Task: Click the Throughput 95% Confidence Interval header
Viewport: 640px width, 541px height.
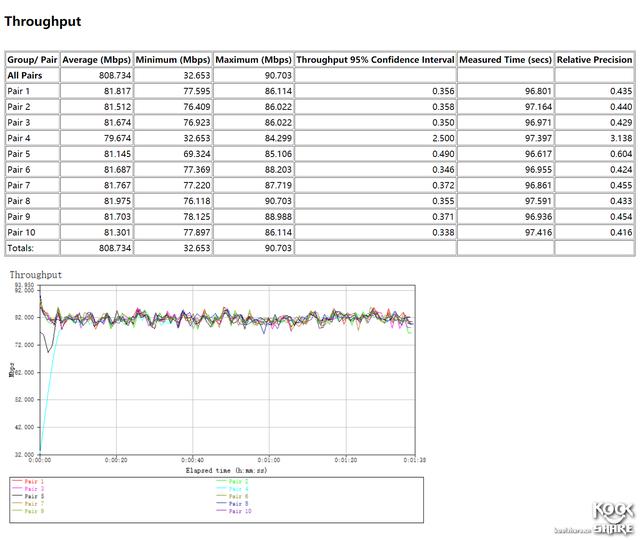Action: (375, 60)
